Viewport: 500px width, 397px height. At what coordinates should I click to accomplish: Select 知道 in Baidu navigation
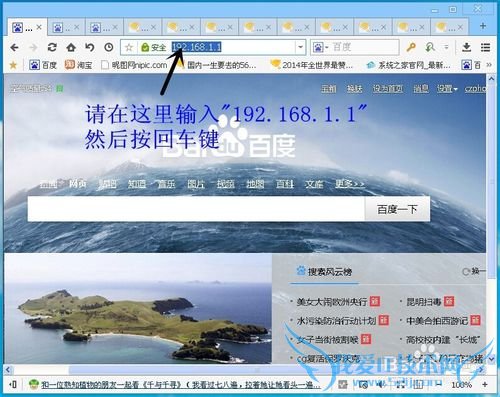click(x=137, y=184)
